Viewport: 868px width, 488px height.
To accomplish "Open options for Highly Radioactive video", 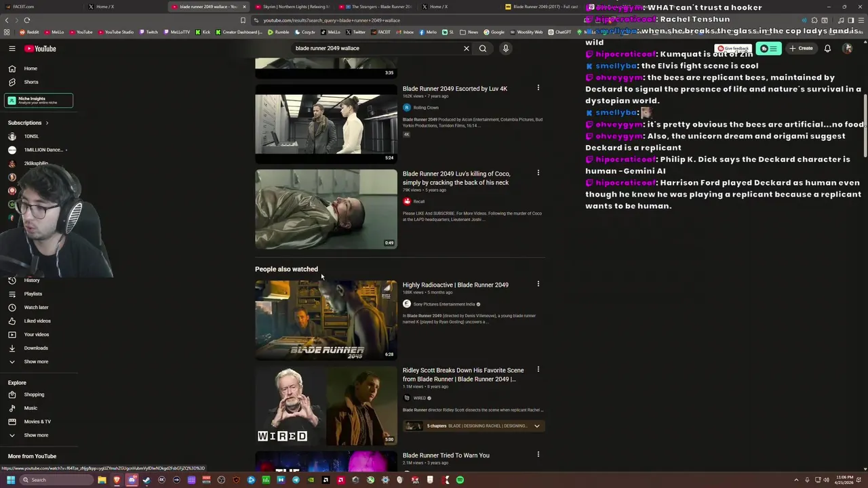I will (538, 284).
